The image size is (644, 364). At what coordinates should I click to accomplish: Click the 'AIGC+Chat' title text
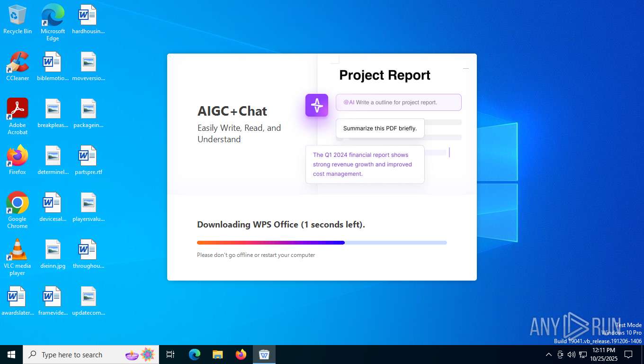[x=233, y=111]
